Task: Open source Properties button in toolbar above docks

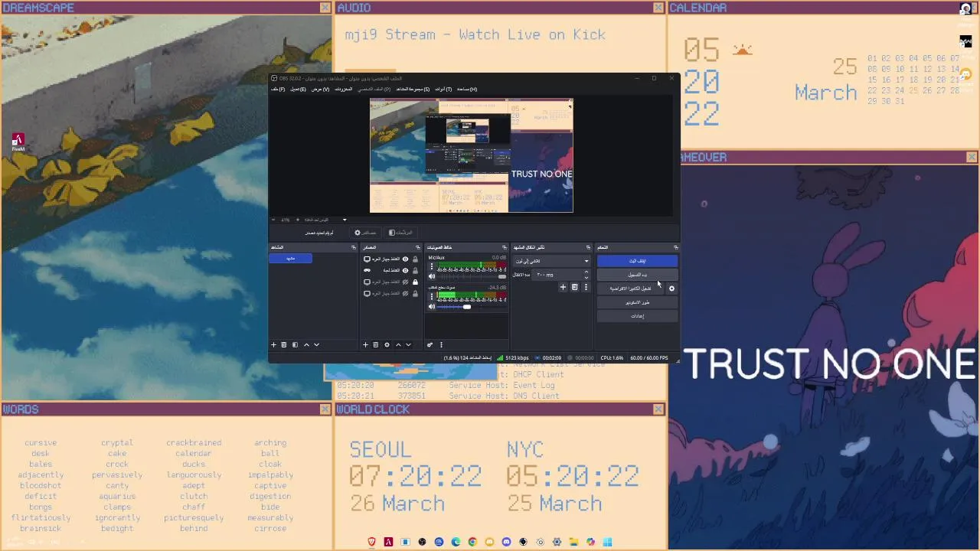Action: point(366,233)
